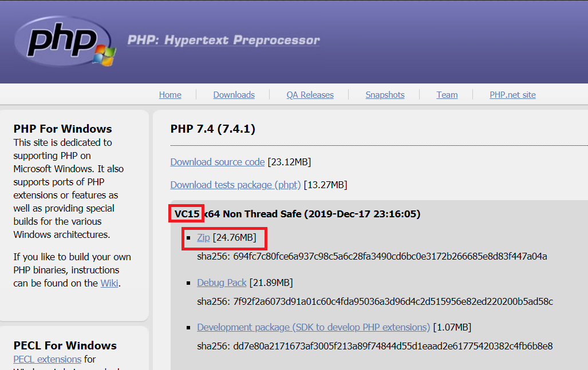Open the Development package SDK link
Image resolution: width=588 pixels, height=370 pixels.
pyautogui.click(x=313, y=327)
